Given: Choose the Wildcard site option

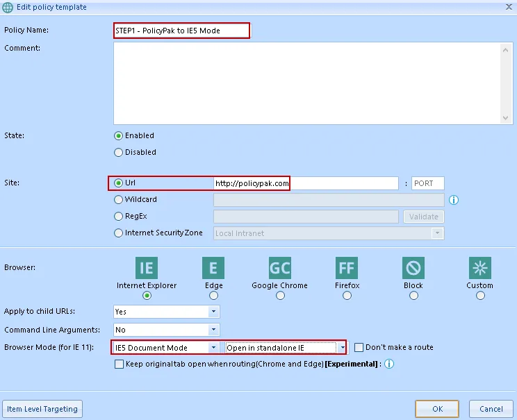Looking at the screenshot, I should 119,199.
